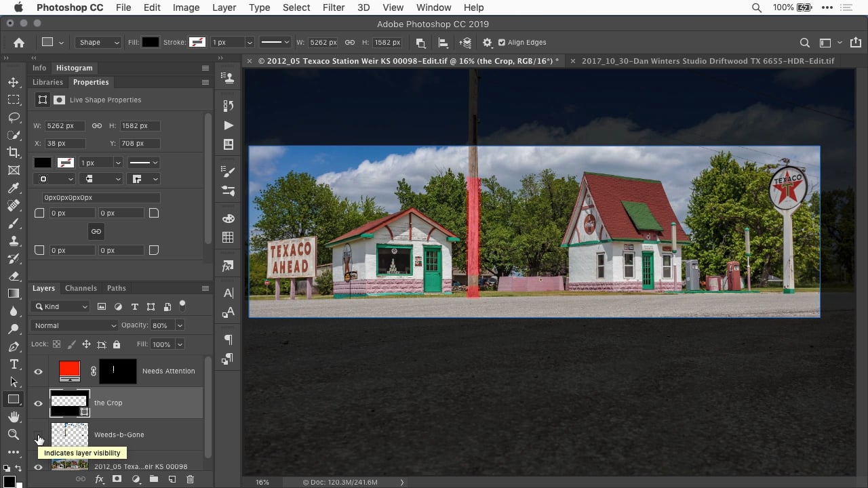Open the Layers panel flyout menu
868x488 pixels.
click(x=205, y=288)
